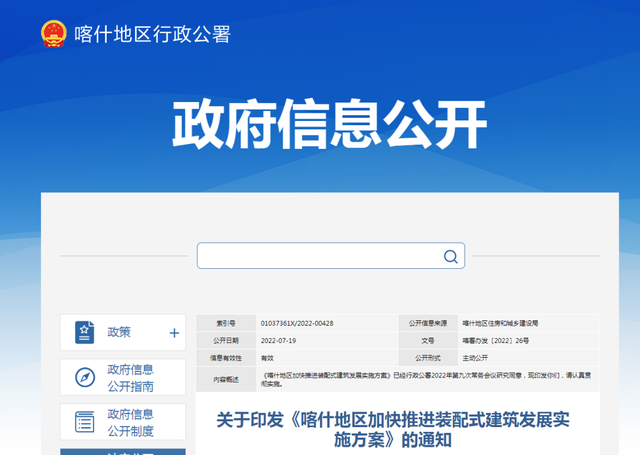Select index number 01037361X/2022-00428
640x455 pixels.
[297, 323]
